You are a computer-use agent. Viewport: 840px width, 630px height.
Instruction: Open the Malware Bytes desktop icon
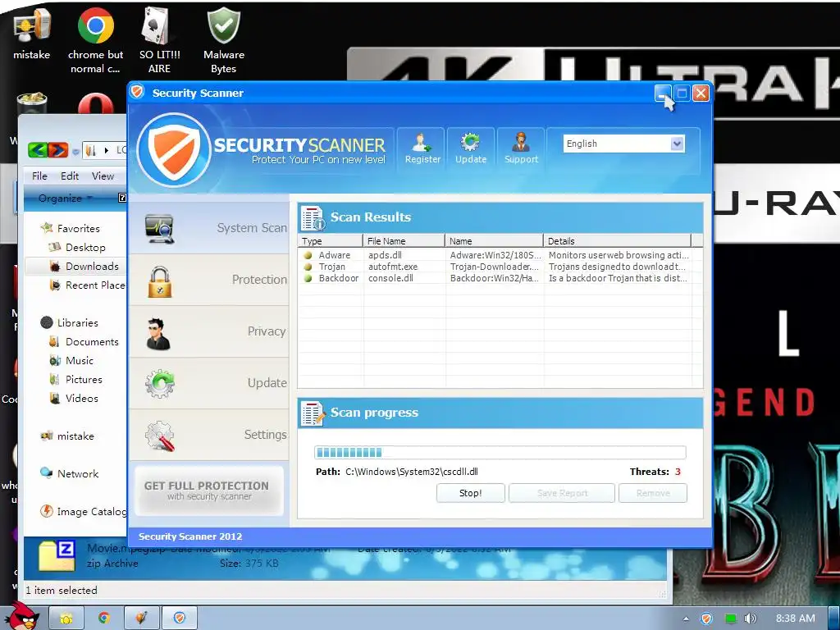tap(223, 40)
